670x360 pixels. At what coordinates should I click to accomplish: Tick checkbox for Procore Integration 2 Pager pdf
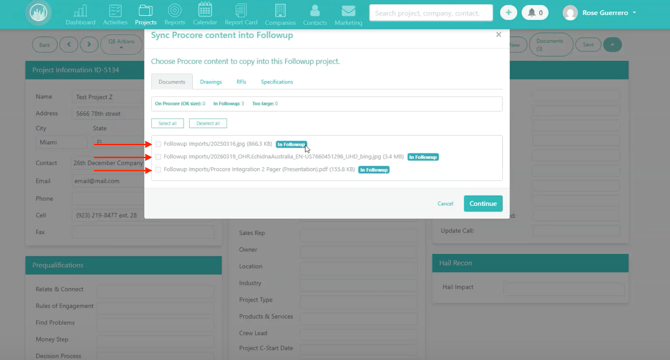point(158,170)
